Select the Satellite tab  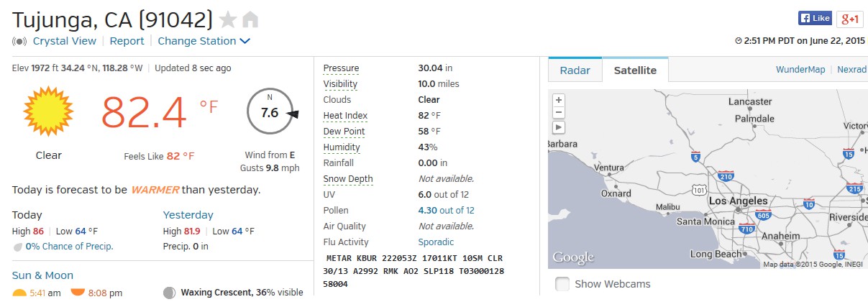pyautogui.click(x=635, y=70)
